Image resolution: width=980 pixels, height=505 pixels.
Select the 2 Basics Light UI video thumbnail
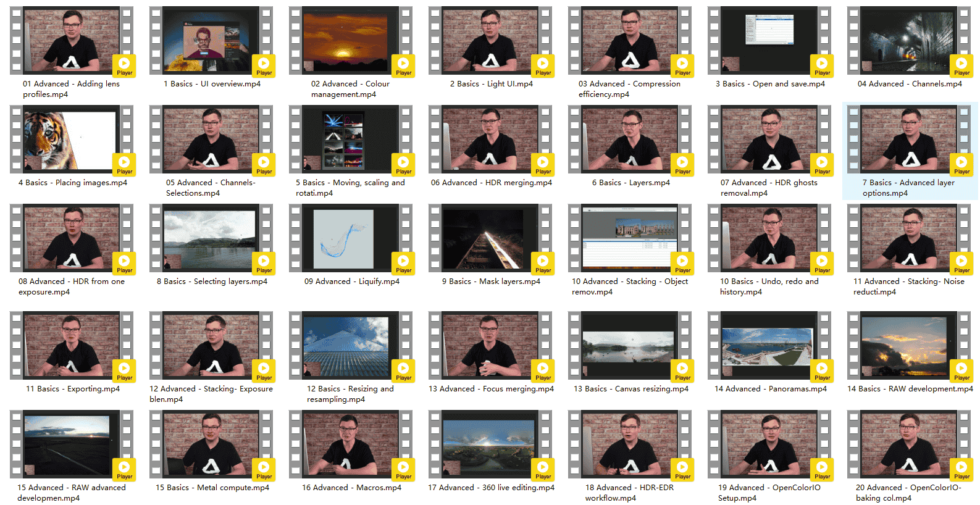tap(490, 41)
